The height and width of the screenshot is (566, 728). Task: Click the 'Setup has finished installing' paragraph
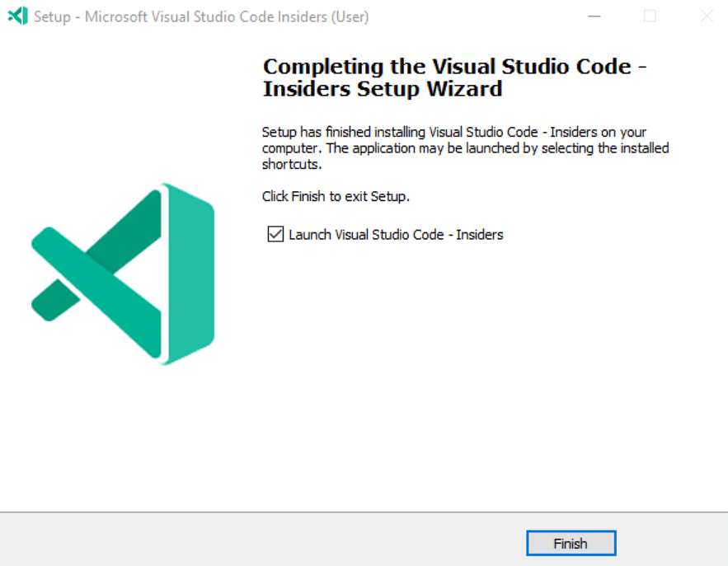[466, 148]
